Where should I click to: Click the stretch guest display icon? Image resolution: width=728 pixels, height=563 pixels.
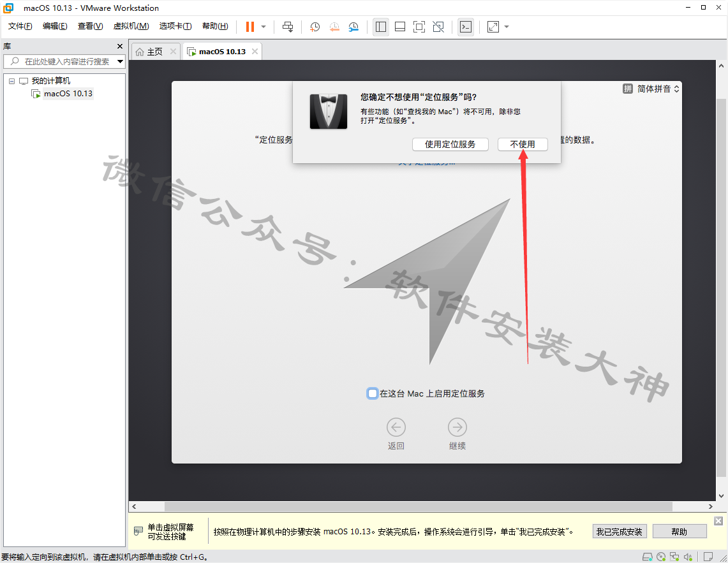(493, 27)
